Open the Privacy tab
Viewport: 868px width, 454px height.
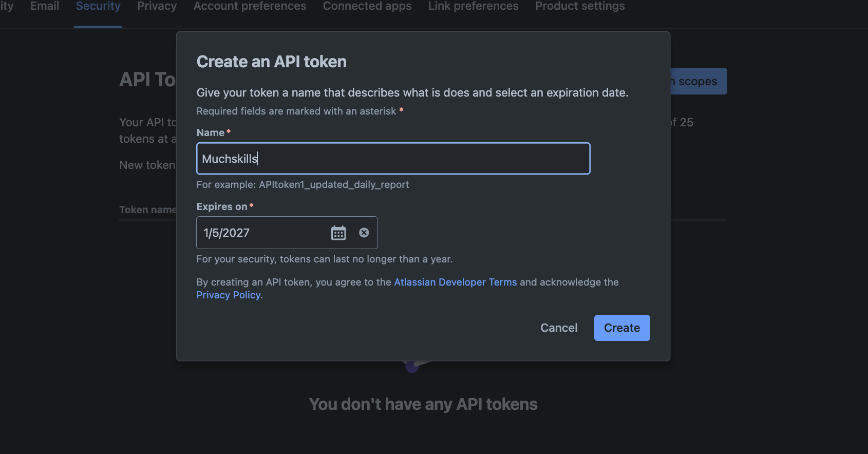(x=157, y=6)
